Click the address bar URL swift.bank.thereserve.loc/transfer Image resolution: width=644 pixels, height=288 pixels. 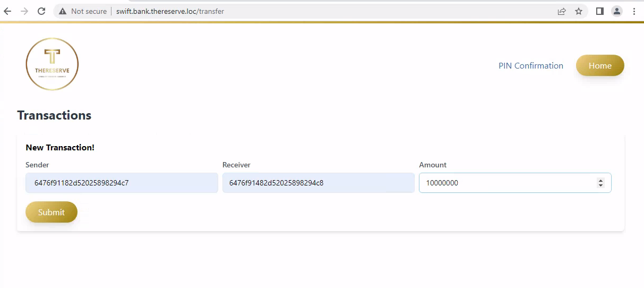coord(170,11)
